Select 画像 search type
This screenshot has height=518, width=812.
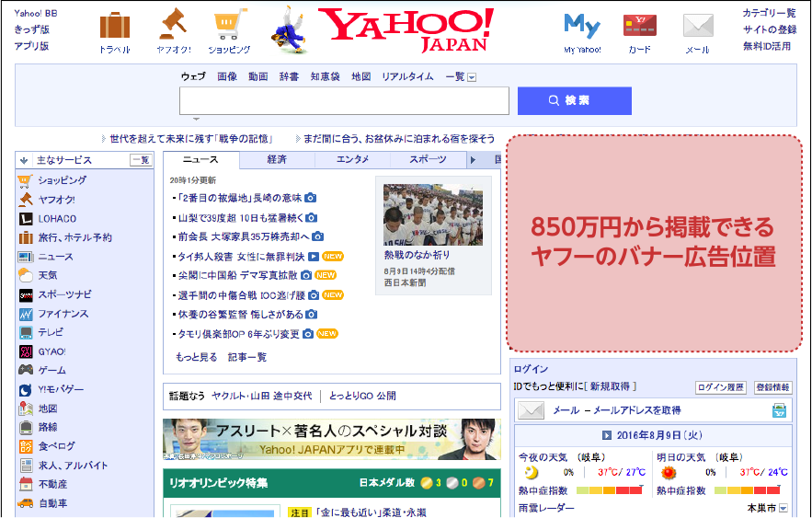pos(227,76)
